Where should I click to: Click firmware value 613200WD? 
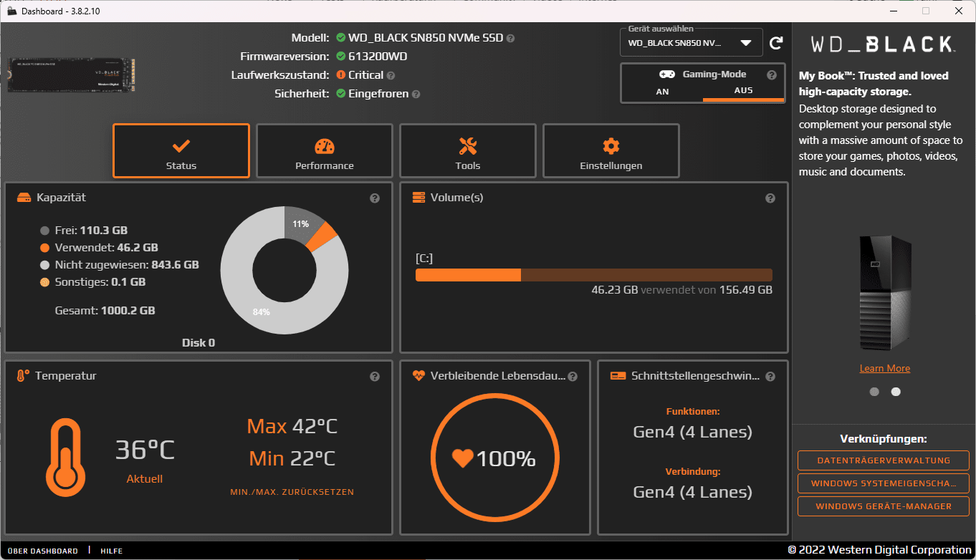point(378,57)
